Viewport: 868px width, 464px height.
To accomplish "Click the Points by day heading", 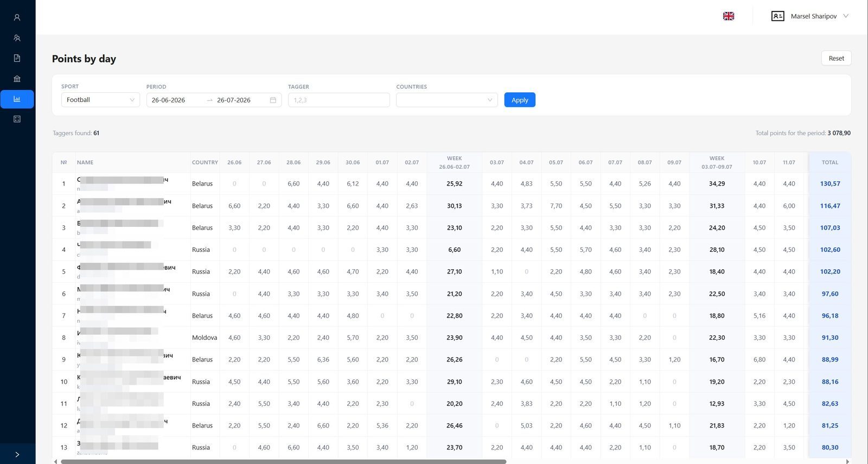I will pos(84,59).
